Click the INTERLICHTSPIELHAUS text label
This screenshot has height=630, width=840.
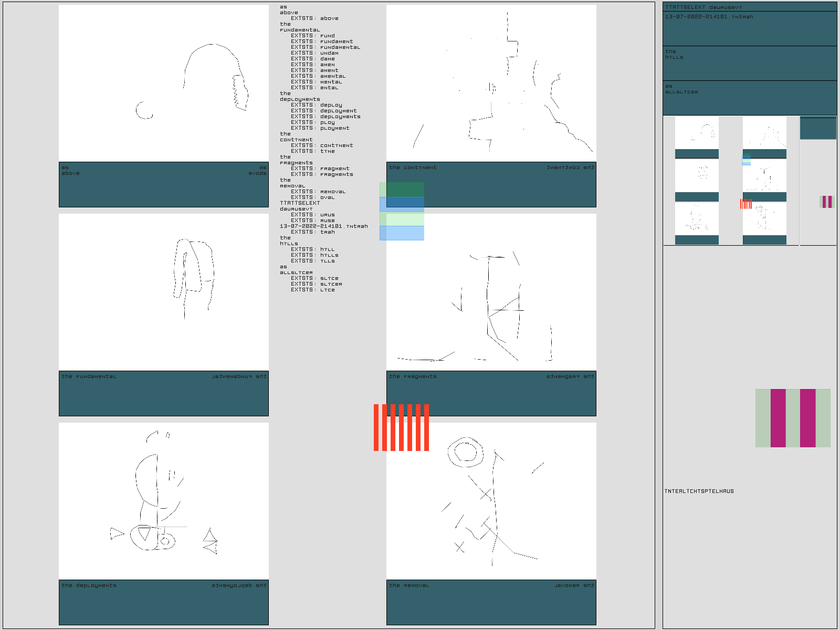coord(699,491)
